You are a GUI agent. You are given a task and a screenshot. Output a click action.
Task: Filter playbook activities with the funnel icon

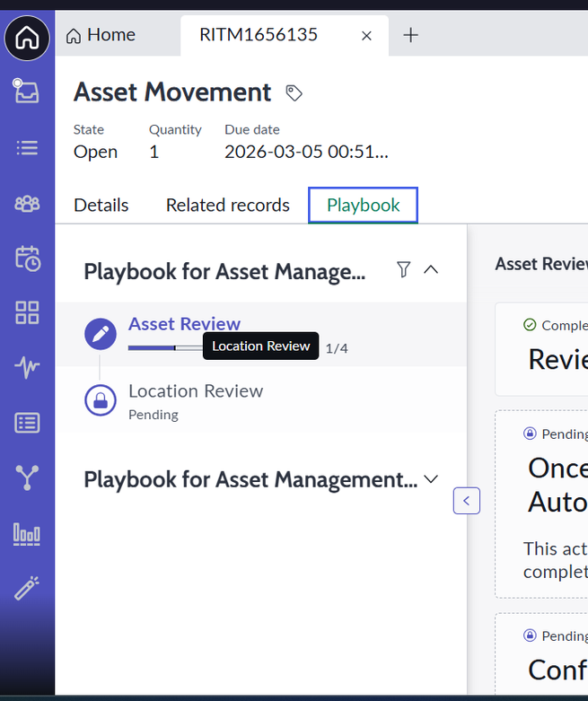(403, 269)
